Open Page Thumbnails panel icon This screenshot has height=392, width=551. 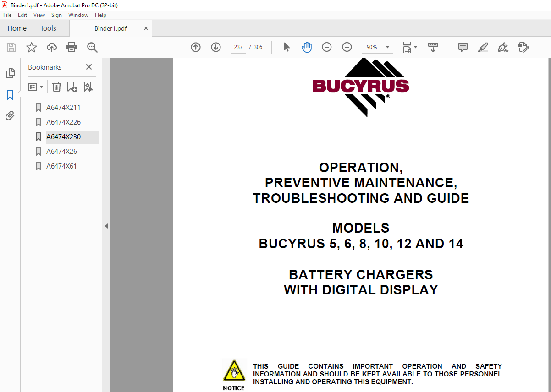(x=10, y=73)
